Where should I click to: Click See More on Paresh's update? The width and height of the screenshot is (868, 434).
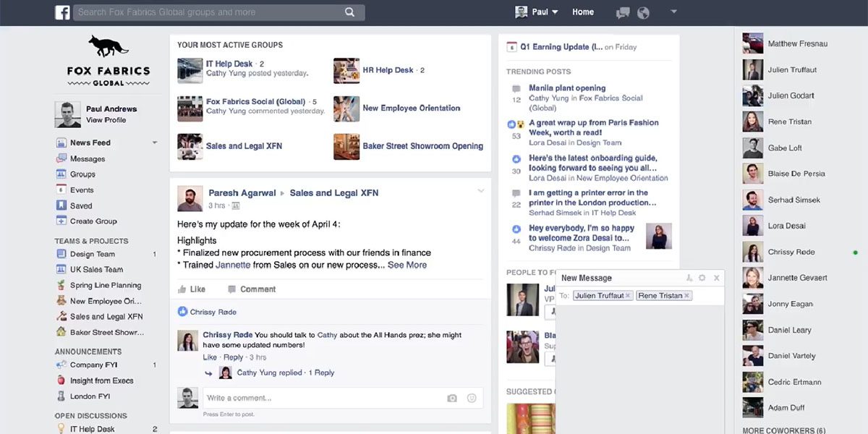[408, 265]
